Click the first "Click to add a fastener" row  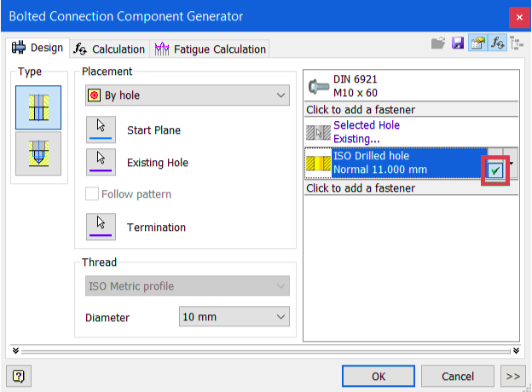(408, 110)
